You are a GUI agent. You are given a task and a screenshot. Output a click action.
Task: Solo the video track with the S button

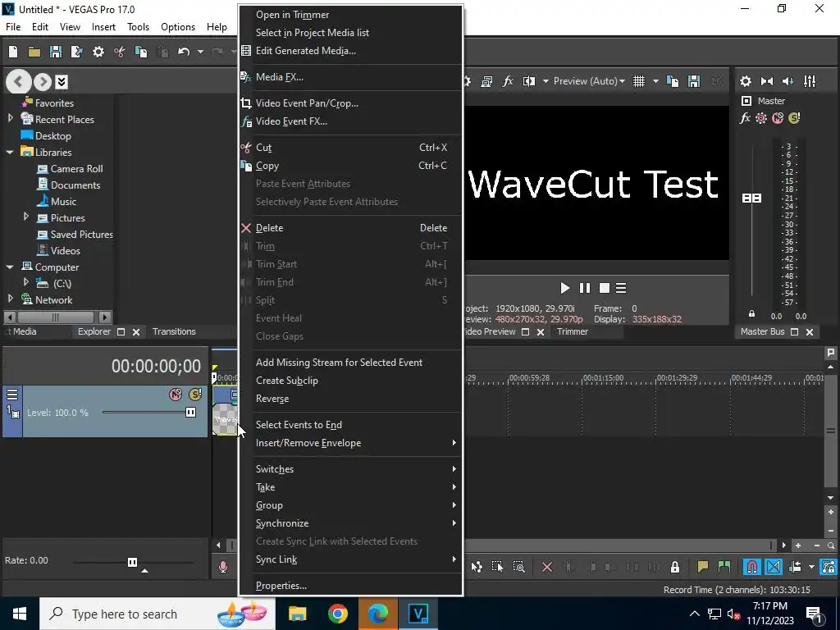point(195,395)
